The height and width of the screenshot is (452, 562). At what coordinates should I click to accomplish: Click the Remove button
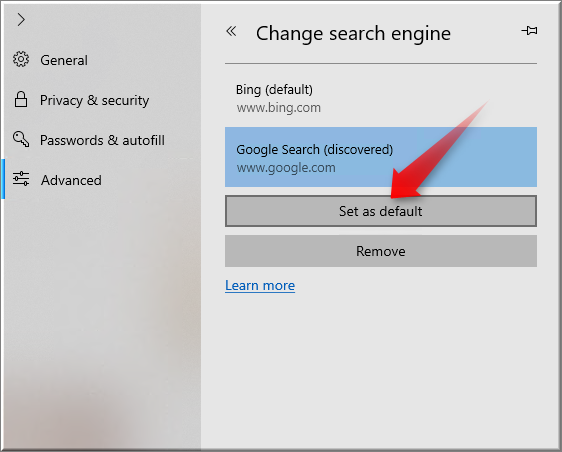tap(381, 251)
